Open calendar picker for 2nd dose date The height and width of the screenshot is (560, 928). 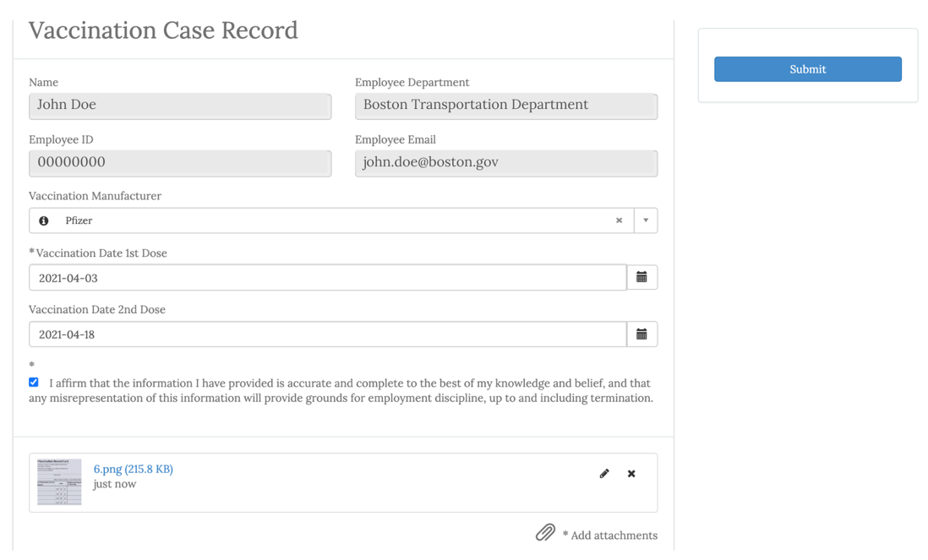point(641,334)
